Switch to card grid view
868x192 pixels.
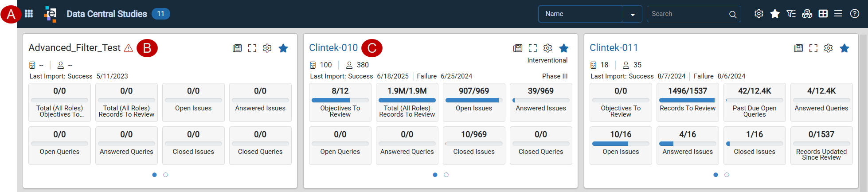(823, 14)
